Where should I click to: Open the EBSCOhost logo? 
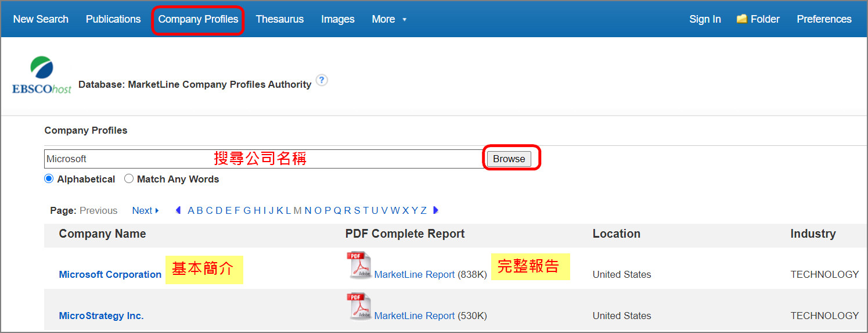[42, 75]
